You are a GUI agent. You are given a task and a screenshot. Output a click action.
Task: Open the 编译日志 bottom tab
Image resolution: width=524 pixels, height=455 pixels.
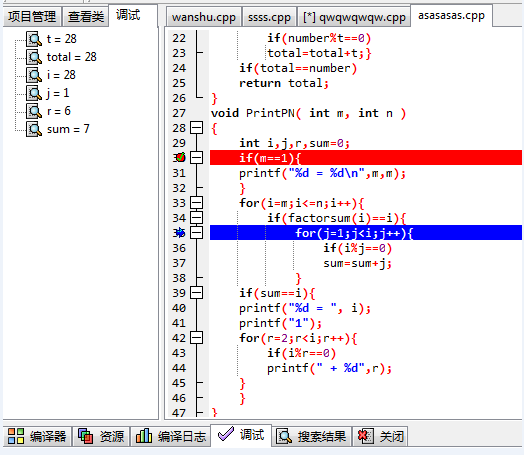(170, 436)
